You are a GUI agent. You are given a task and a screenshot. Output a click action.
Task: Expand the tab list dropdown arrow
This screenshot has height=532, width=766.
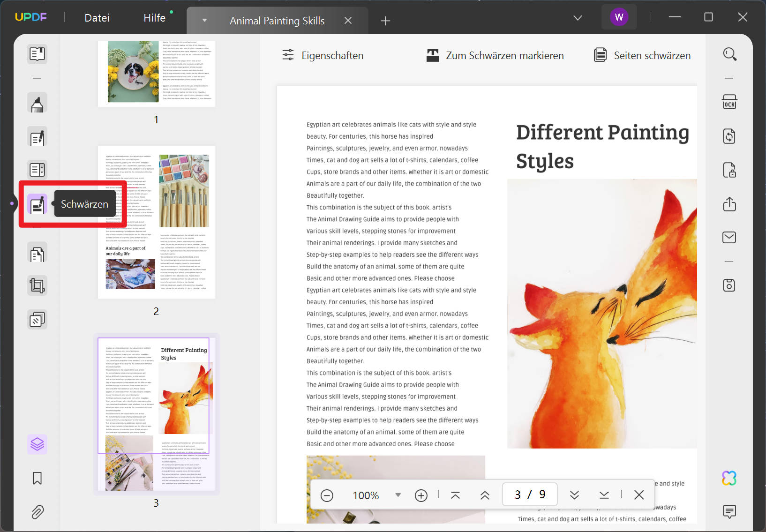204,21
